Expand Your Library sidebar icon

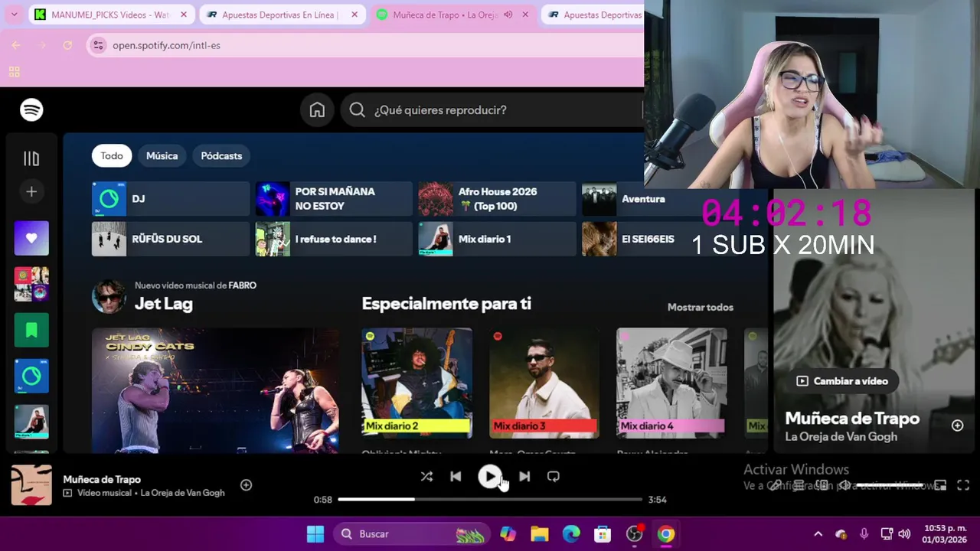31,158
